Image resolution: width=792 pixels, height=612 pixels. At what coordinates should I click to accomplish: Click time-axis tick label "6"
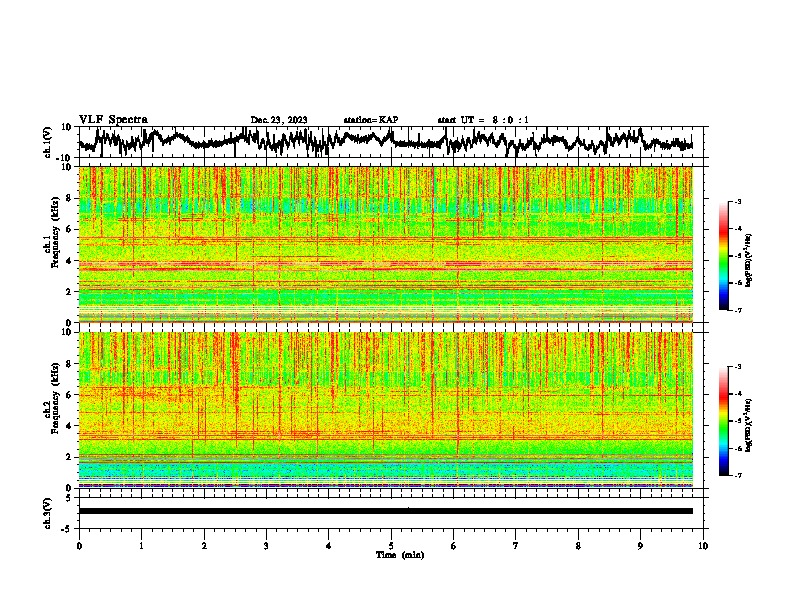453,546
